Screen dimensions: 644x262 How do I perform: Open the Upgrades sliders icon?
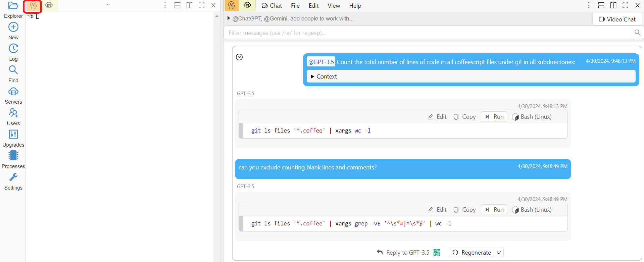[x=13, y=135]
